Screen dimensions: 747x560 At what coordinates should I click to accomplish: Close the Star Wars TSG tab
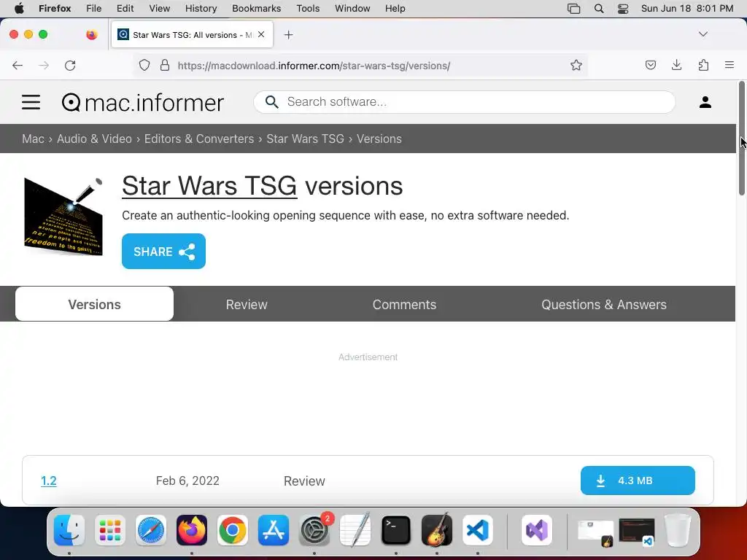[x=261, y=34]
